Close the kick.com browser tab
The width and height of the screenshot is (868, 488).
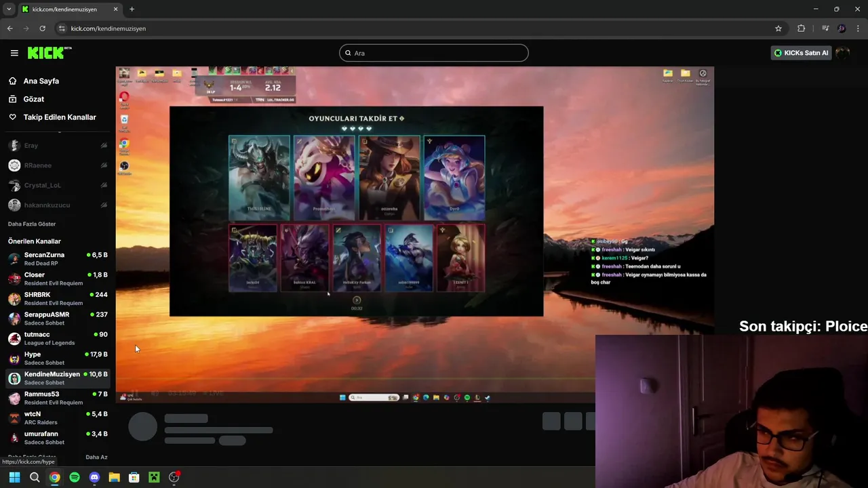point(115,9)
